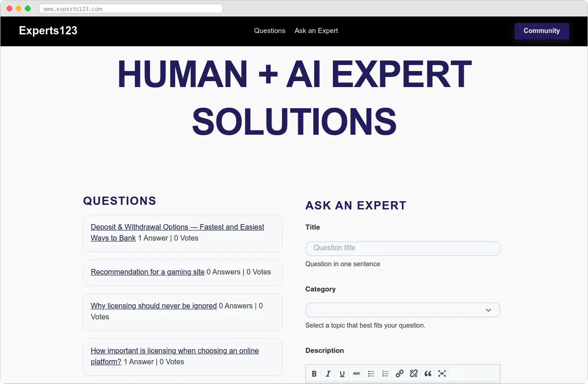Click the Question title input field
The image size is (588, 384).
(x=403, y=248)
